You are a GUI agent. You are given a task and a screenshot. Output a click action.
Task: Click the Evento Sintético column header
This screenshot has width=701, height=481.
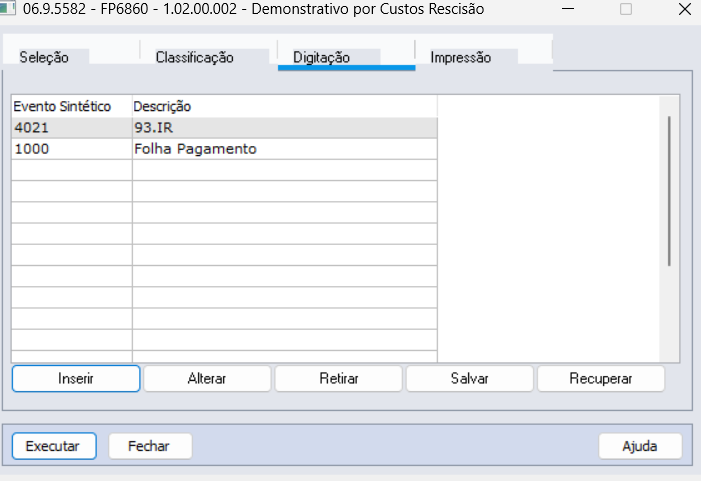(72, 106)
